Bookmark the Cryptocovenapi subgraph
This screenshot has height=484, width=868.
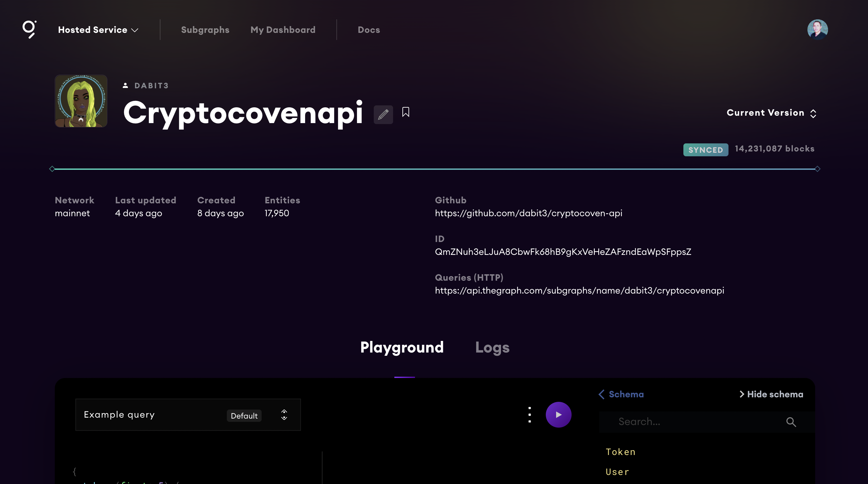point(406,112)
